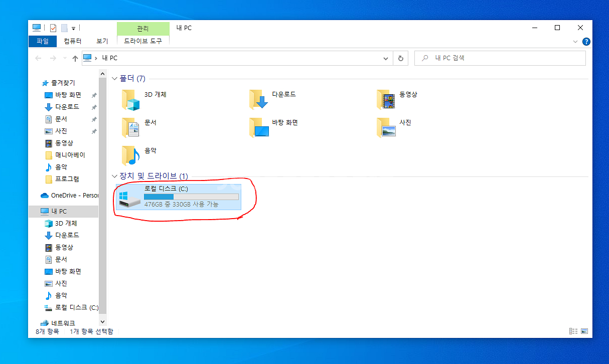Image resolution: width=609 pixels, height=364 pixels.
Task: Open the 바탕 화면 folder in main pane
Action: point(273,127)
